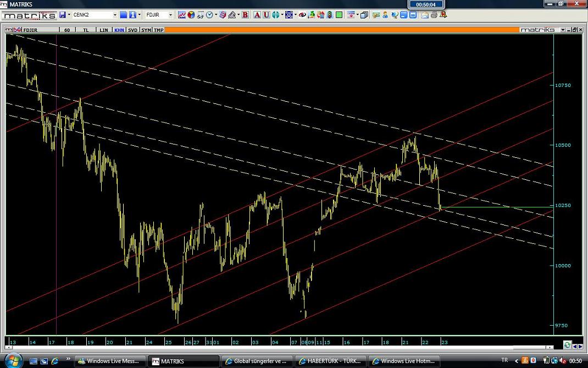
Task: Click the printer icon in toolbar
Action: click(x=434, y=15)
